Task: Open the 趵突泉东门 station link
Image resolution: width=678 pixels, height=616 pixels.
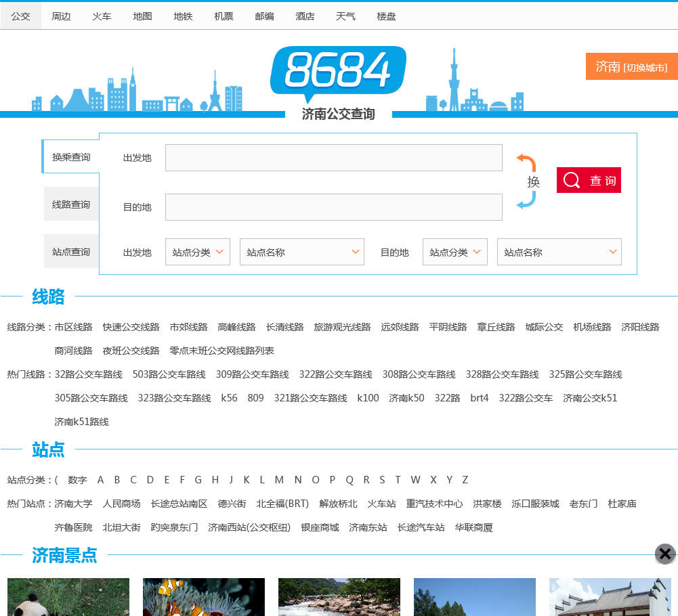Action: [x=174, y=527]
